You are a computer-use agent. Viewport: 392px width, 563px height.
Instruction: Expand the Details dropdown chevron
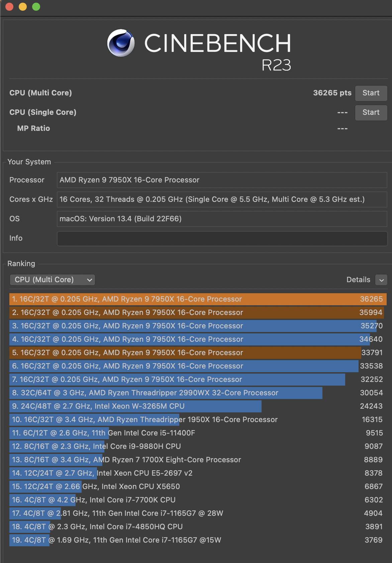(x=381, y=280)
